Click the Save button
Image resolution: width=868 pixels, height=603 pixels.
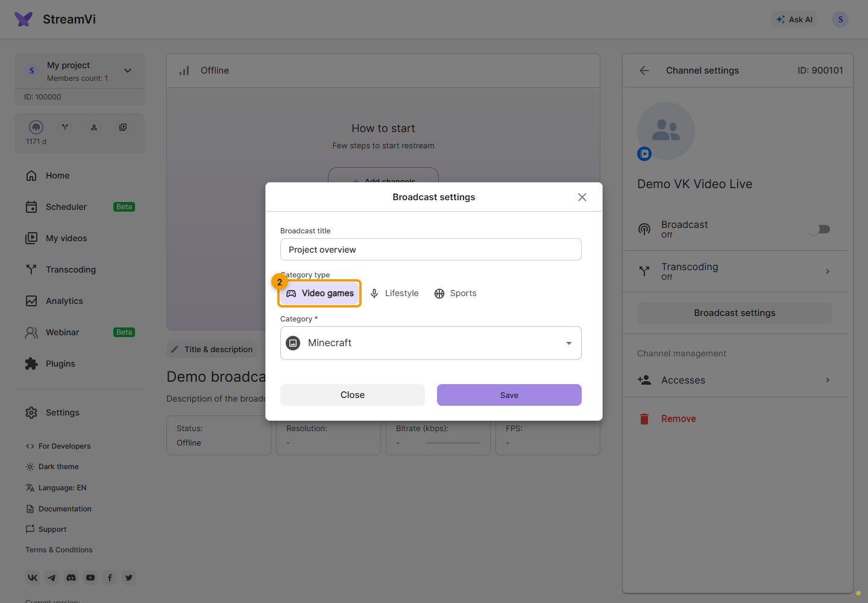[x=509, y=395]
